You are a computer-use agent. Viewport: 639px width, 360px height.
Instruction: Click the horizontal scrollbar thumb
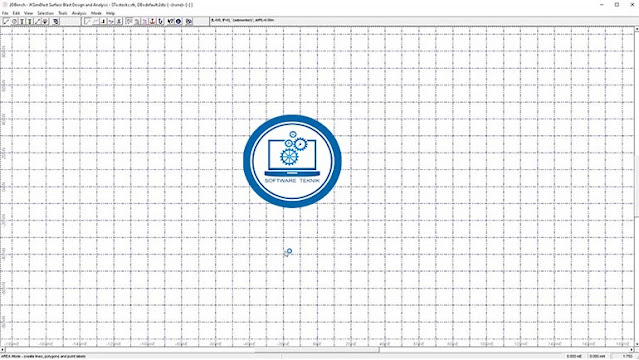317,350
